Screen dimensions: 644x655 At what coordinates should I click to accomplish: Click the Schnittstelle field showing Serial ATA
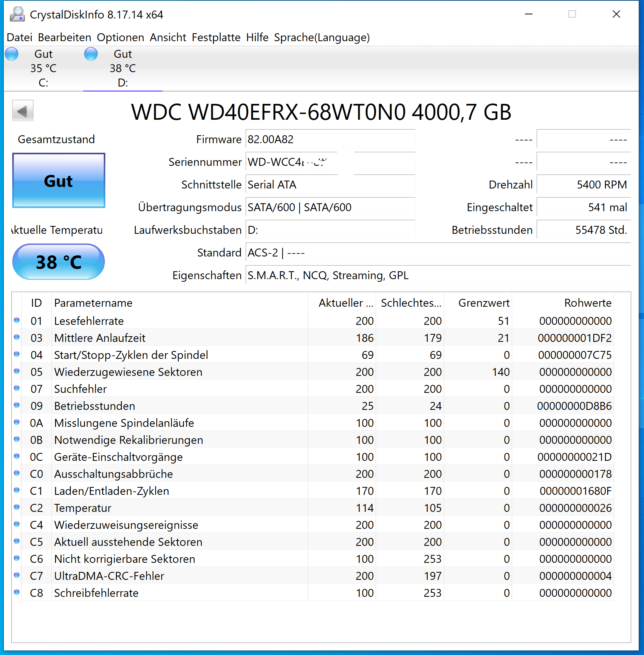tap(331, 185)
